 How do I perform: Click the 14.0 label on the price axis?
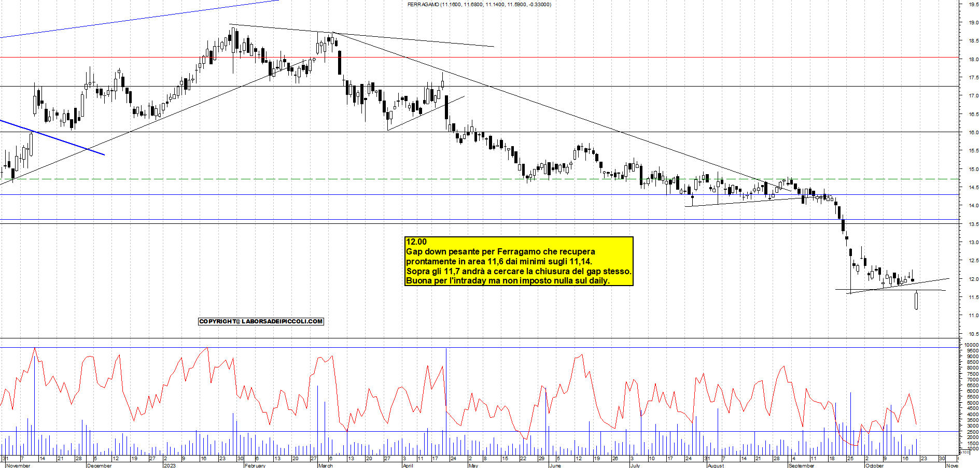point(973,206)
